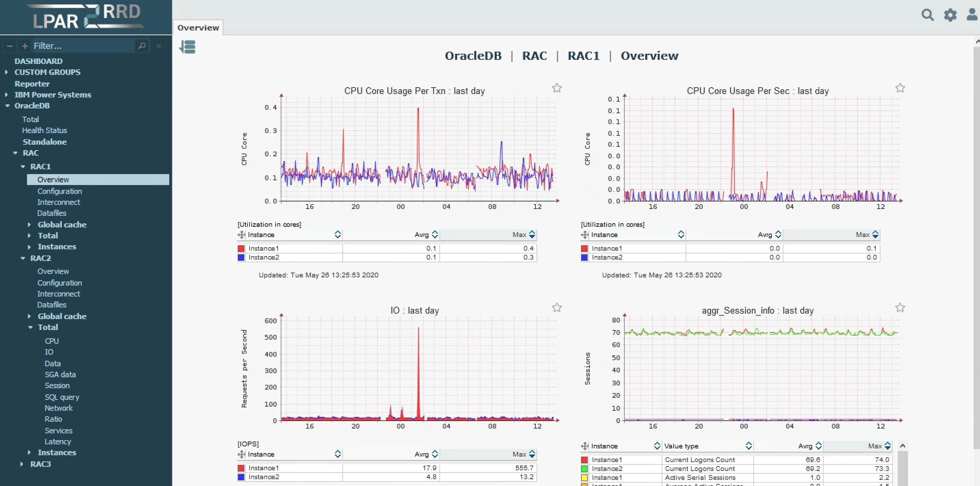This screenshot has width=980, height=486.
Task: Expand the RAC3 tree node
Action: pos(22,464)
